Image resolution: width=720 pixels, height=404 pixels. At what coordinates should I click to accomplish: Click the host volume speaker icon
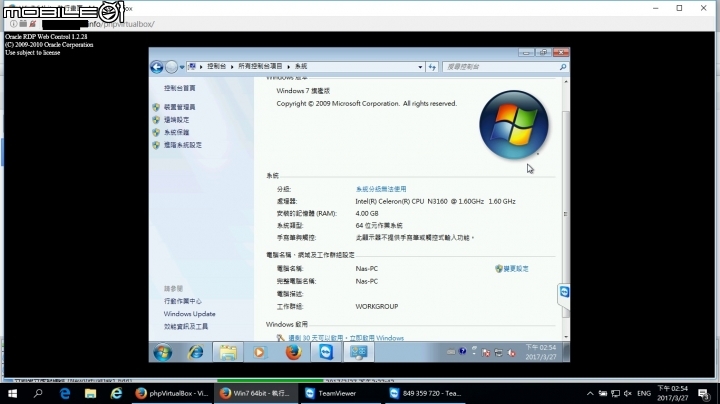point(628,393)
